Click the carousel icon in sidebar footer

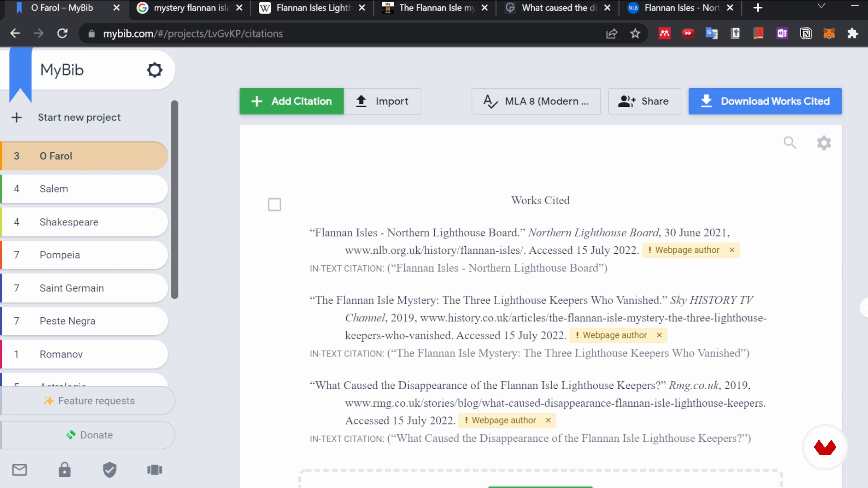click(x=155, y=470)
